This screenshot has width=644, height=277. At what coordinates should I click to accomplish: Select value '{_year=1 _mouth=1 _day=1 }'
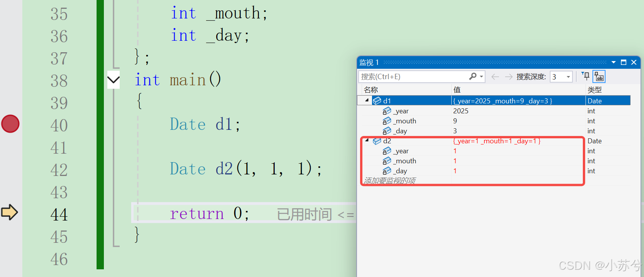[497, 141]
